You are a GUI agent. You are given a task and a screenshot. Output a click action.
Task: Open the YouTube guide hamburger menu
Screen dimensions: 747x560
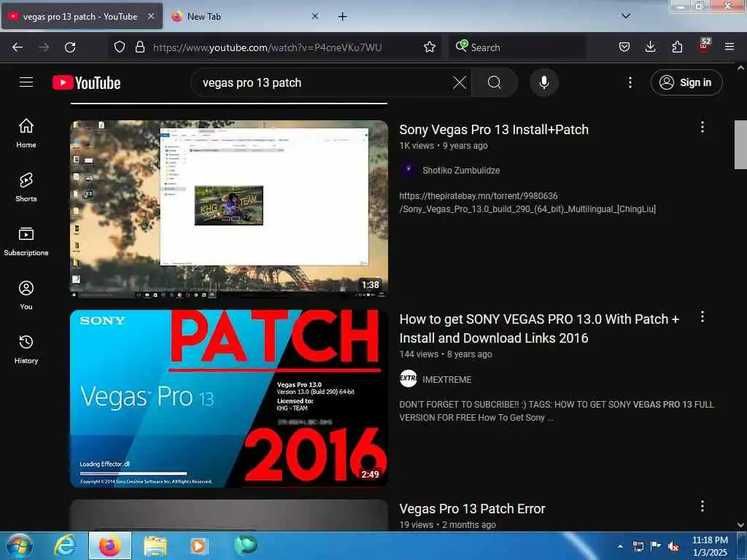[26, 82]
